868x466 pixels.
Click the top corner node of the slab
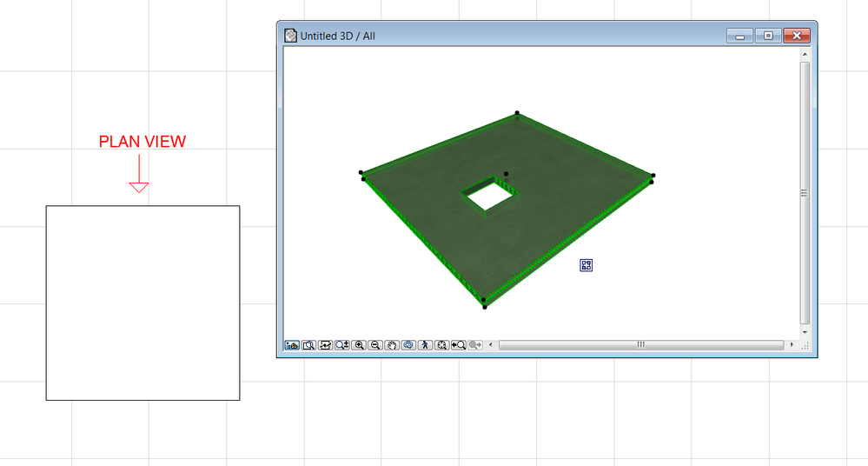517,113
